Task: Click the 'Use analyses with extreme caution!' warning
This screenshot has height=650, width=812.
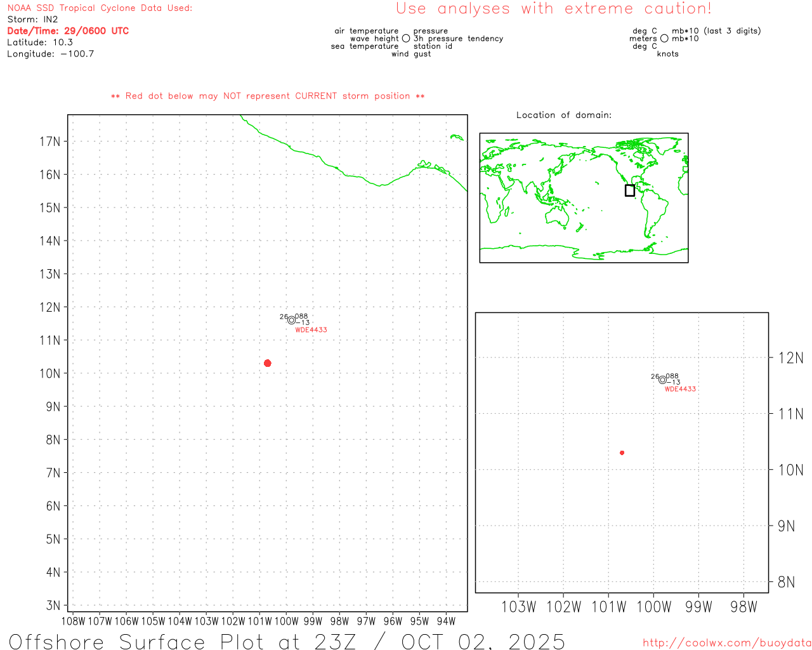Action: (554, 9)
